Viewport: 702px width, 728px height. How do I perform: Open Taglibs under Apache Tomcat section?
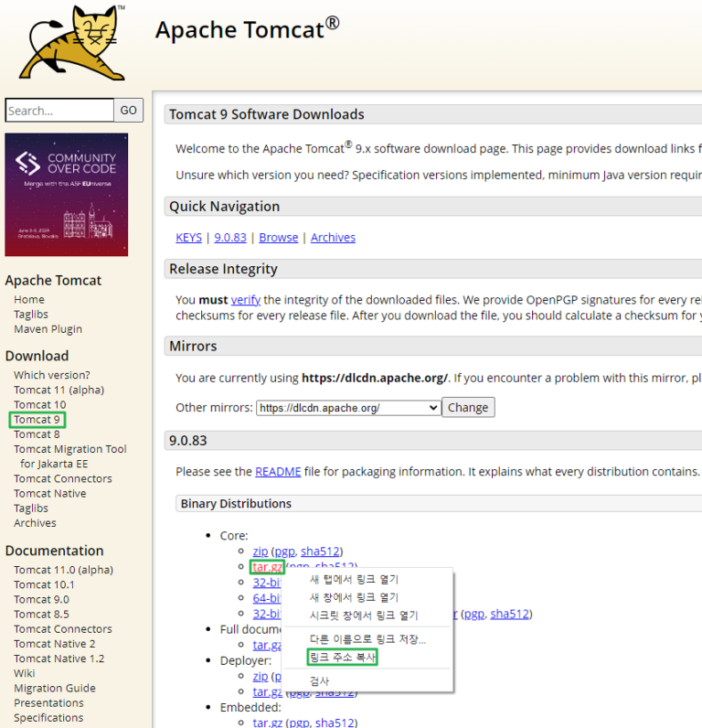click(x=31, y=315)
